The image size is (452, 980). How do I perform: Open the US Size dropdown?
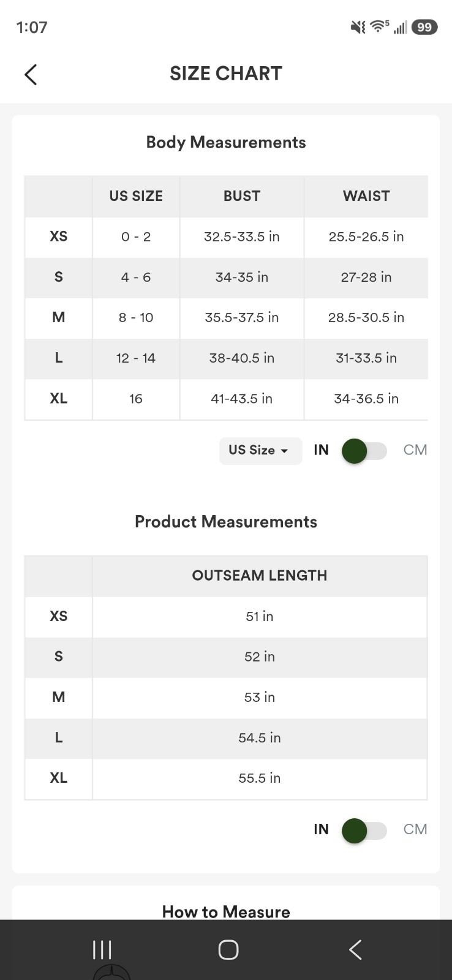260,450
